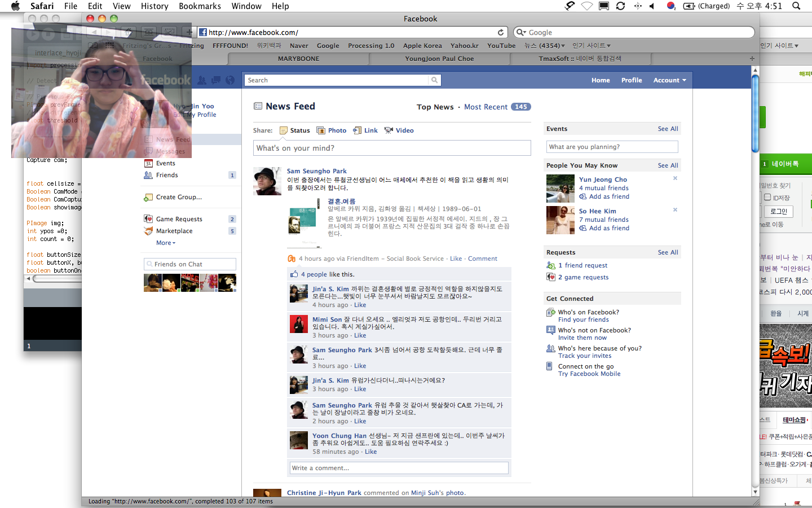Viewport: 812px width, 508px height.
Task: Click the thumbs-up icon on the post
Action: click(x=294, y=274)
